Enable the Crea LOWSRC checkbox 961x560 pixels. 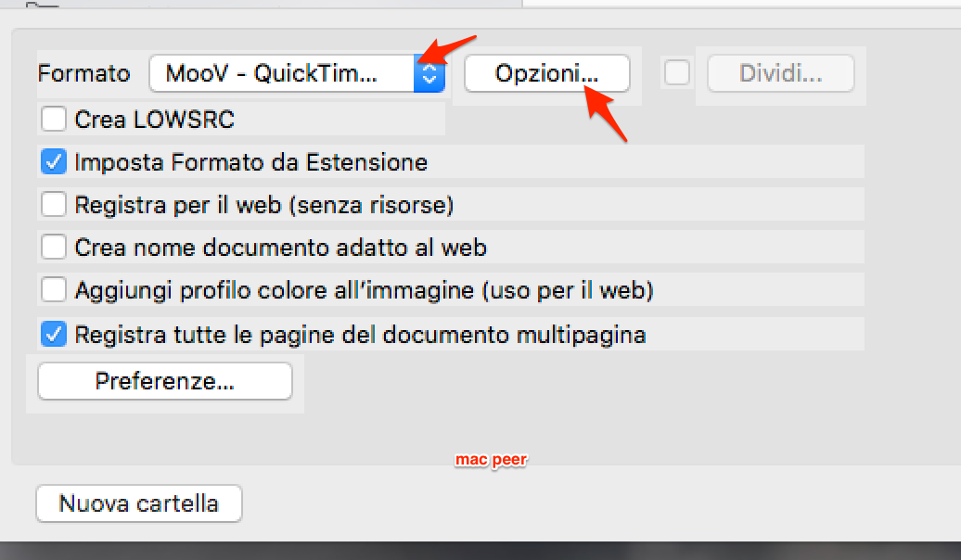[x=54, y=119]
